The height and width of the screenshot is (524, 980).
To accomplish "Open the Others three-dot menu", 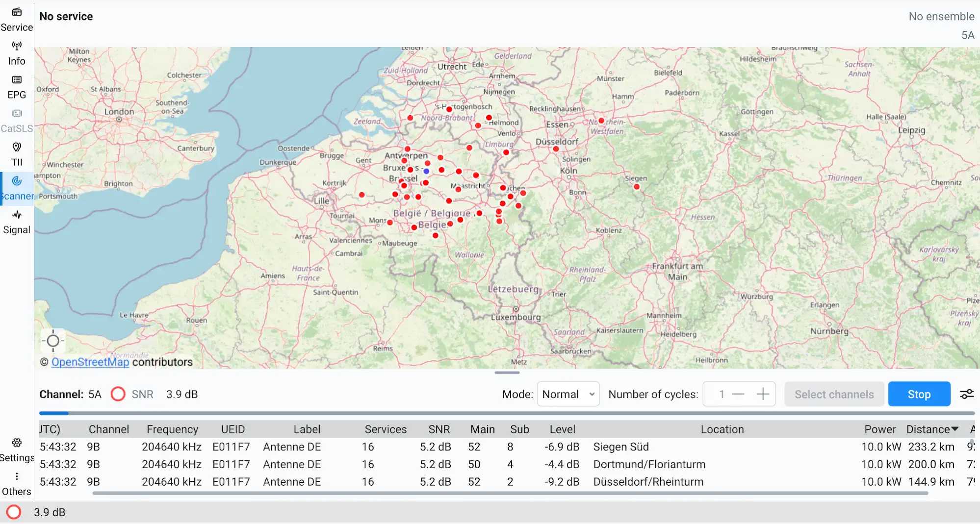I will tap(17, 484).
